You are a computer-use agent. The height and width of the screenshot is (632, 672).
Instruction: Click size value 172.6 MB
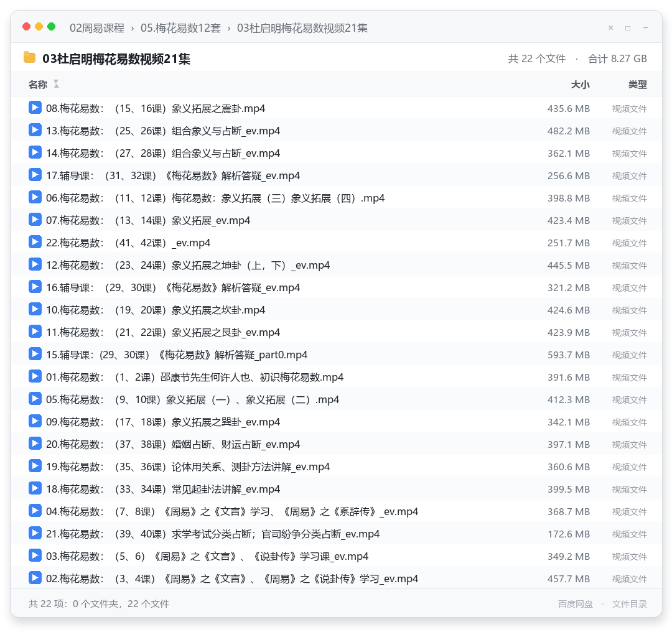pyautogui.click(x=568, y=534)
